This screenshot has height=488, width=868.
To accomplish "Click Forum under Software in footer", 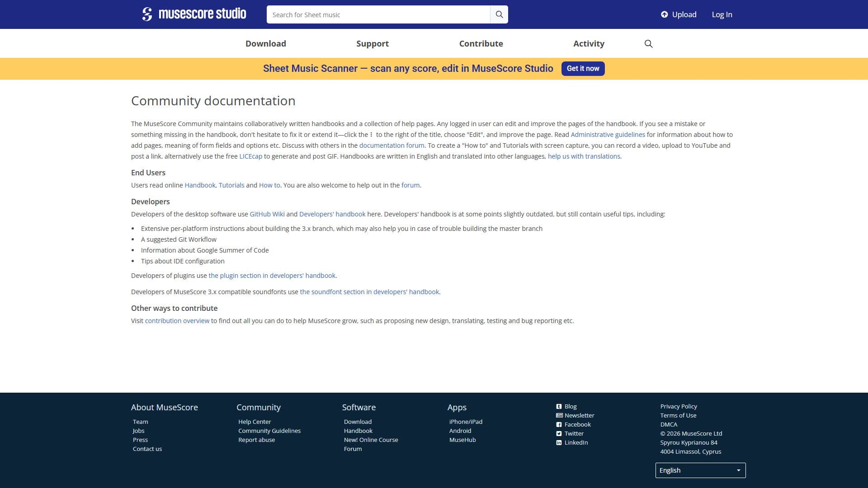I will [353, 449].
